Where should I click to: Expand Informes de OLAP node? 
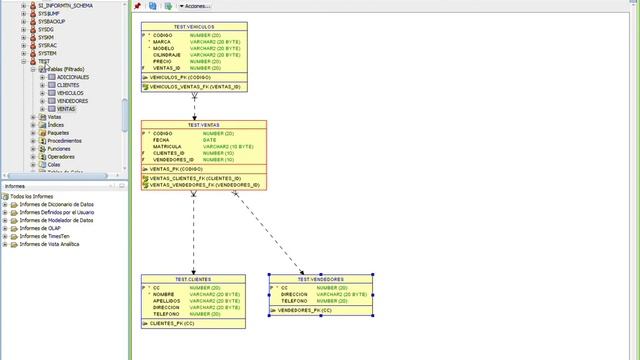click(5, 228)
